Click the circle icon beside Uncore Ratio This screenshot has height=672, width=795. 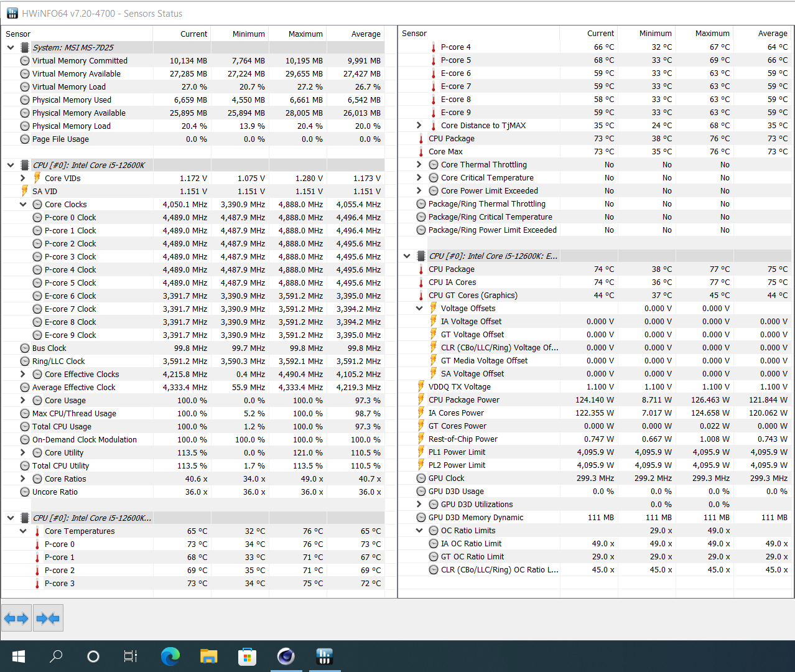coord(25,492)
